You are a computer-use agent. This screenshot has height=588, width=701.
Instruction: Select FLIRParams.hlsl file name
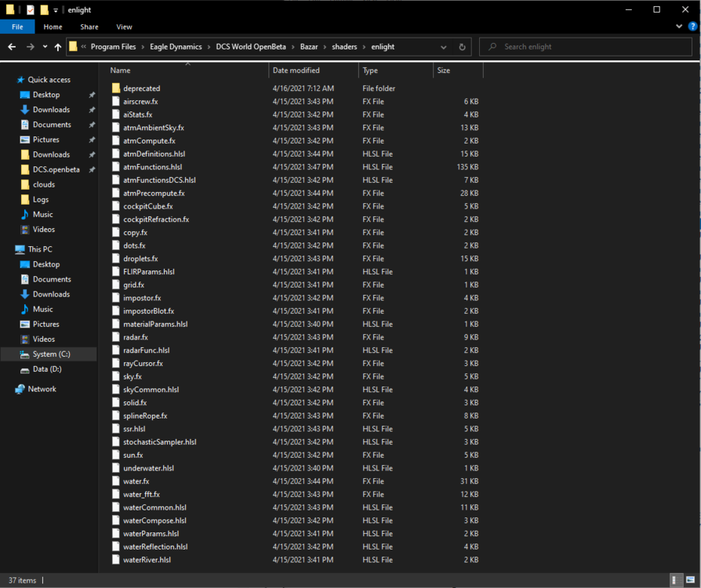149,272
